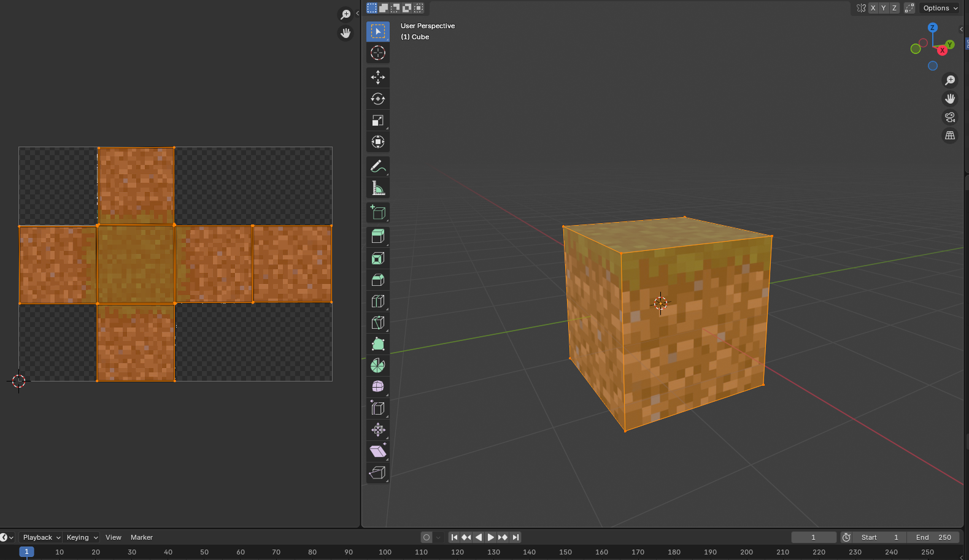Click the Start frame field
The width and height of the screenshot is (969, 560).
pos(879,537)
